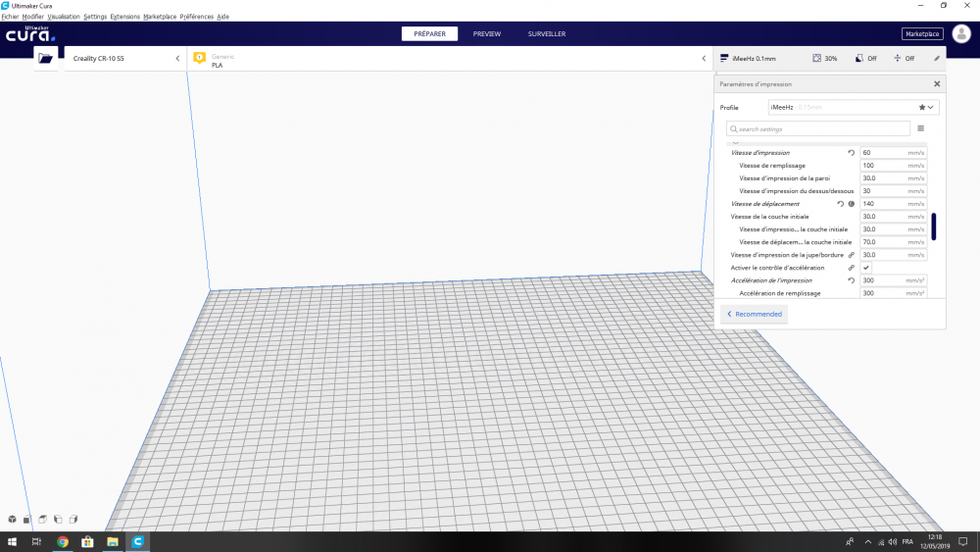Open the Settings menu
The height and width of the screenshot is (552, 980).
coord(95,17)
